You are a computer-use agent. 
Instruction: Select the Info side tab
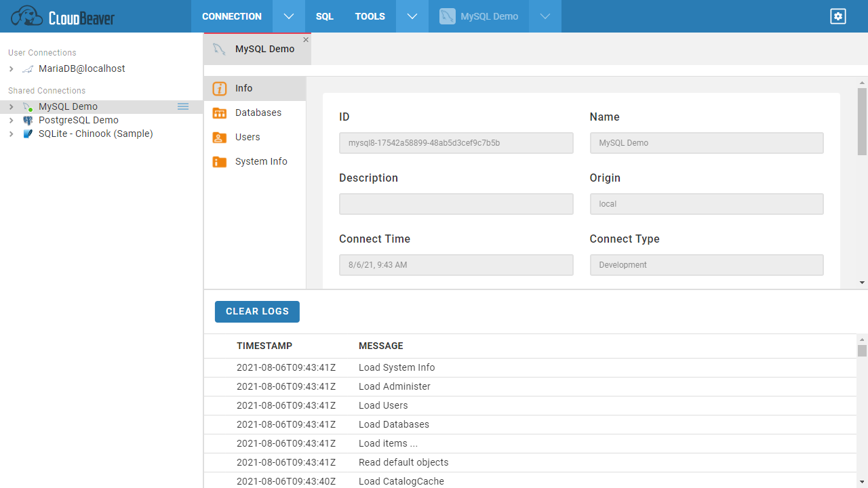(255, 88)
